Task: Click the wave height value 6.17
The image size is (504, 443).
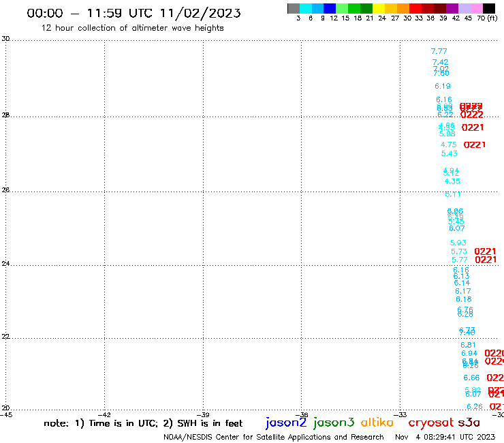Action: click(x=463, y=291)
